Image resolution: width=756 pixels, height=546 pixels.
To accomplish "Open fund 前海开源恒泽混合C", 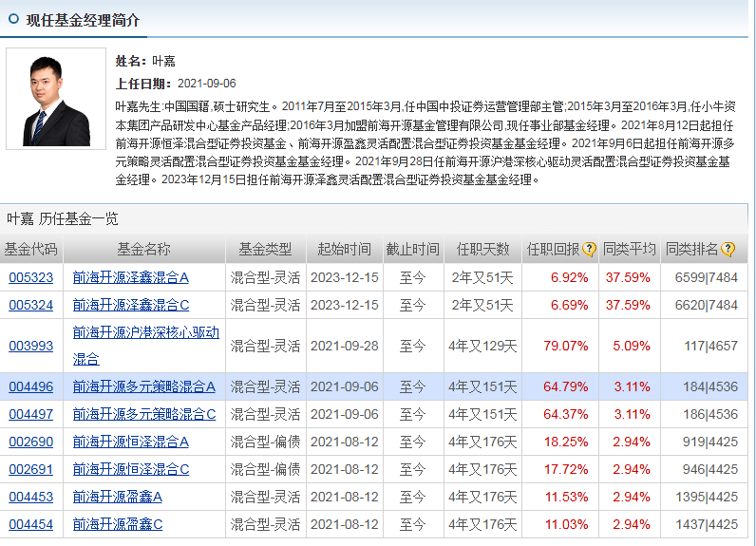I will point(131,469).
